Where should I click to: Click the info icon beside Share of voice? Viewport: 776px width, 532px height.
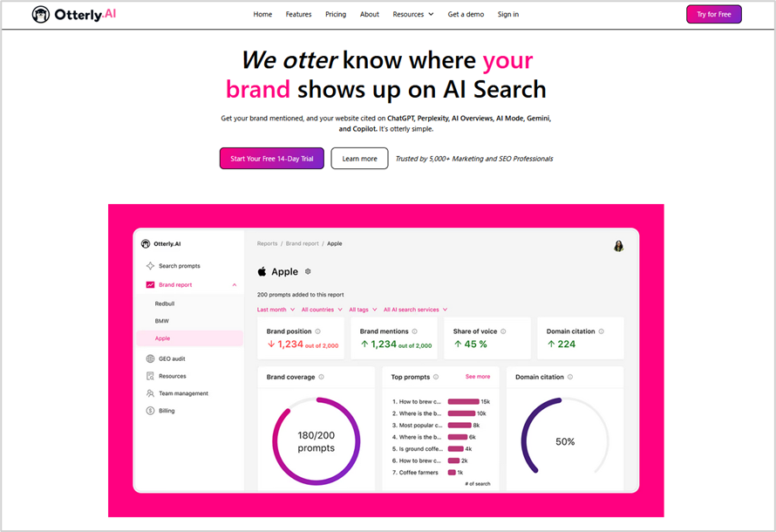click(503, 331)
